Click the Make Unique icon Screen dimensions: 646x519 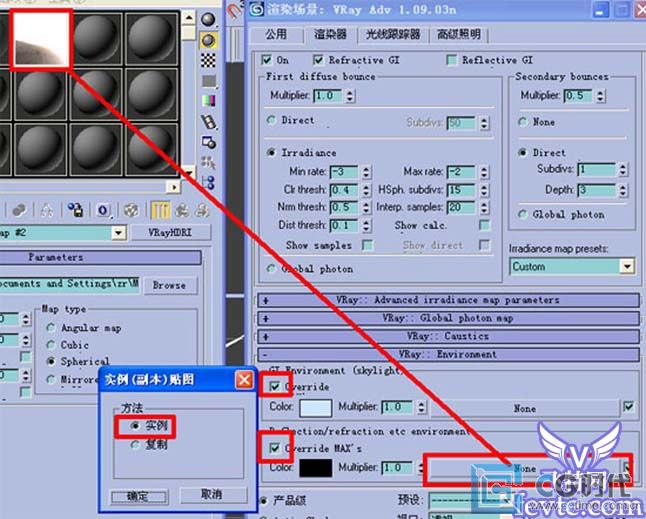46,210
